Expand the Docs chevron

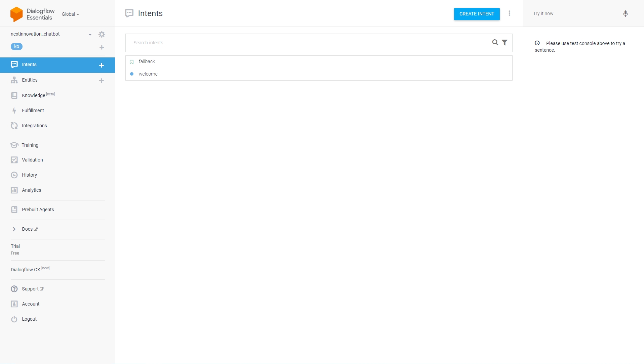[x=14, y=229]
